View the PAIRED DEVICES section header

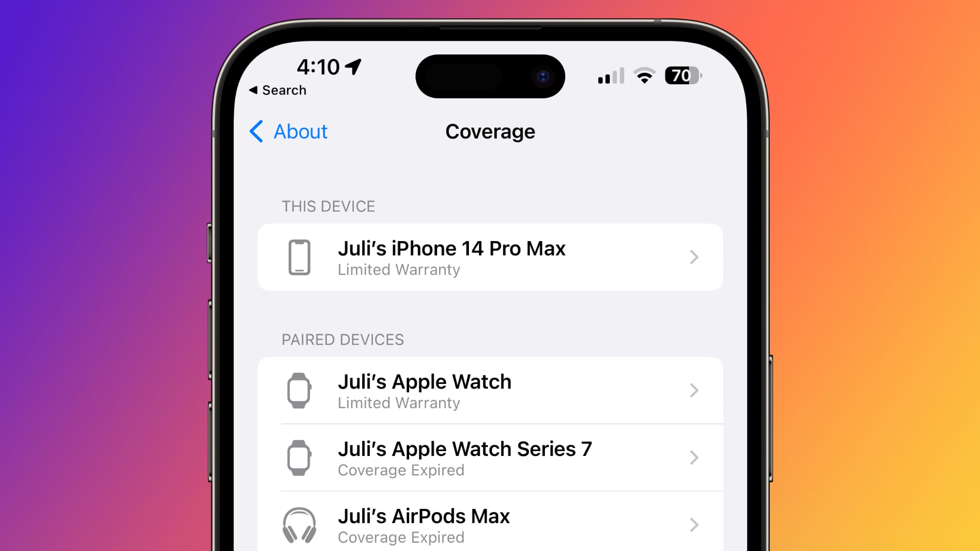pos(343,340)
